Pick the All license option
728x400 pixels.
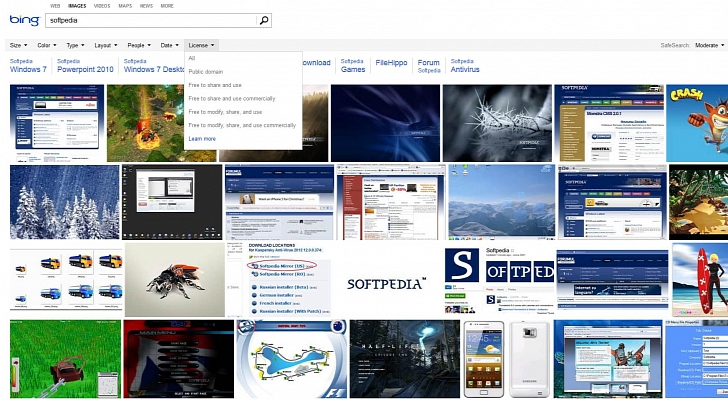point(192,59)
